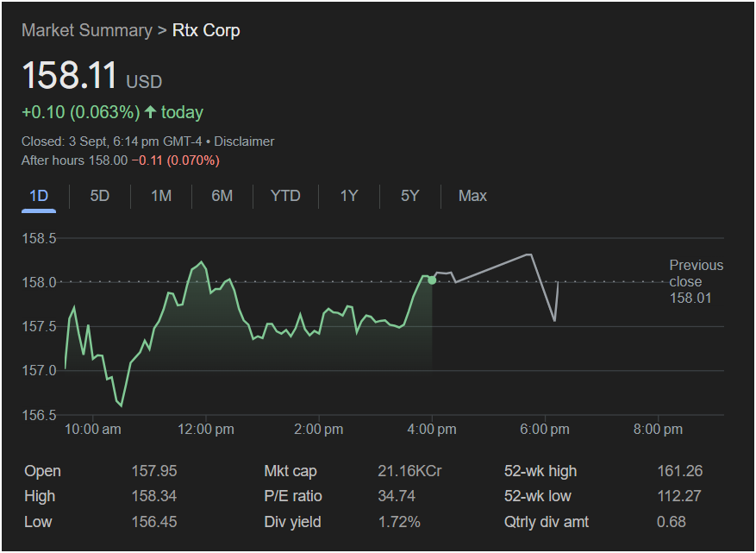Select the YTD tab

coord(285,196)
